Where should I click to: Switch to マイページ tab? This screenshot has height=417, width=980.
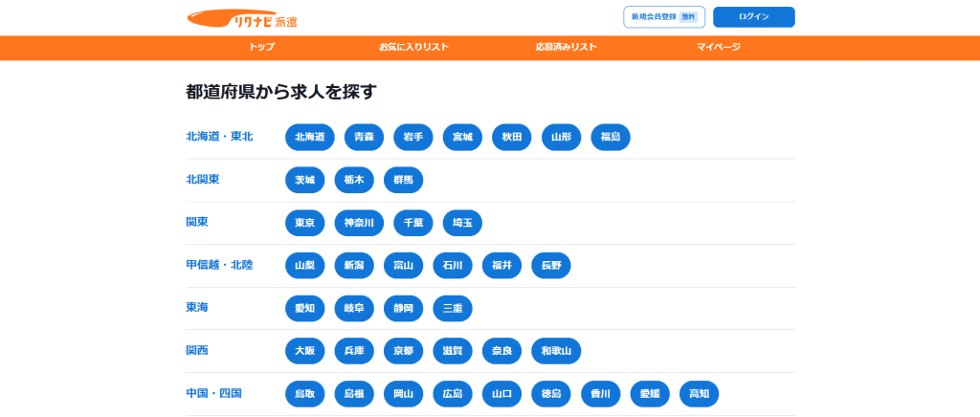tap(718, 47)
